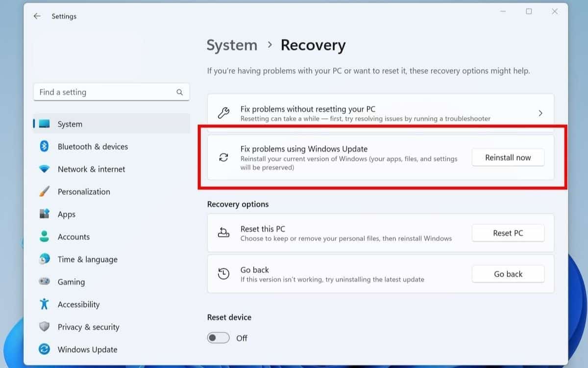Click the Privacy & security shield icon
Image resolution: width=588 pixels, height=368 pixels.
pos(45,327)
